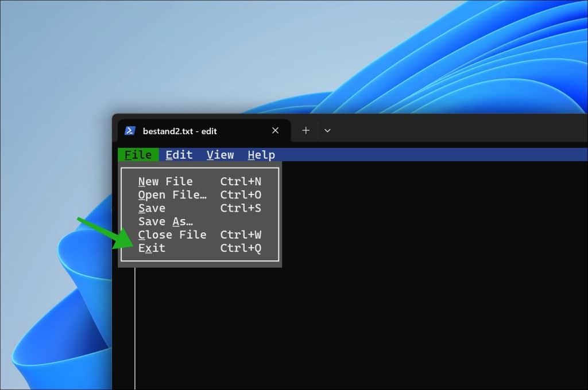
Task: Expand the terminal profile dropdown chevron
Action: [327, 130]
